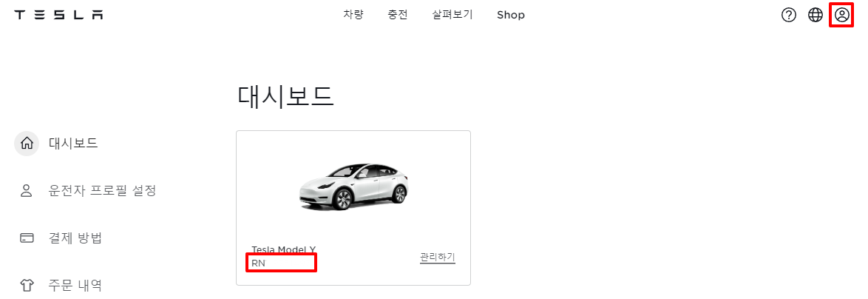Click the t-shirt order history icon
The width and height of the screenshot is (868, 299).
tap(27, 286)
